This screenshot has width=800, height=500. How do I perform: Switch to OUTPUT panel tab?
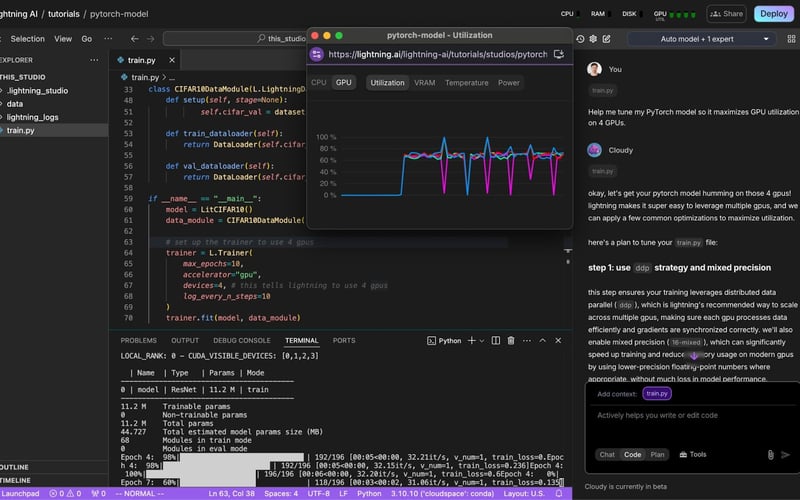pos(185,340)
